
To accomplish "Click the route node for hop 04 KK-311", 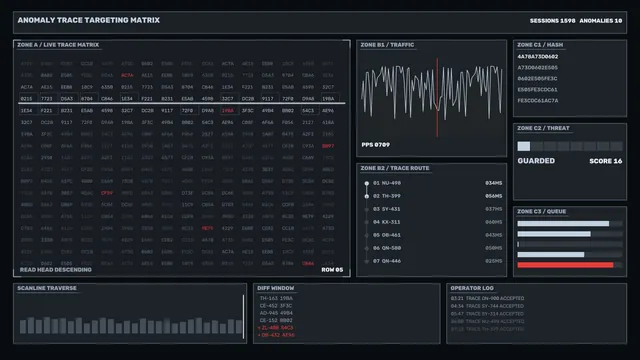I will click(367, 222).
